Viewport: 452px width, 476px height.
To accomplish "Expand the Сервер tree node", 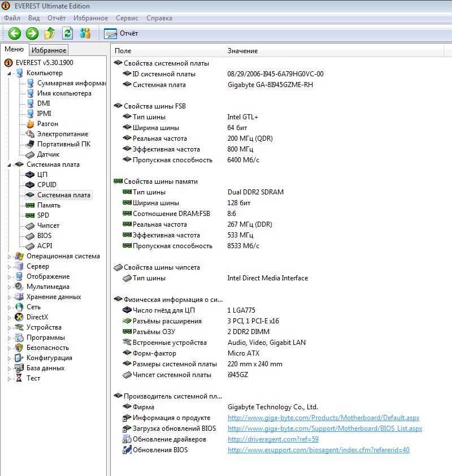I will click(x=9, y=267).
